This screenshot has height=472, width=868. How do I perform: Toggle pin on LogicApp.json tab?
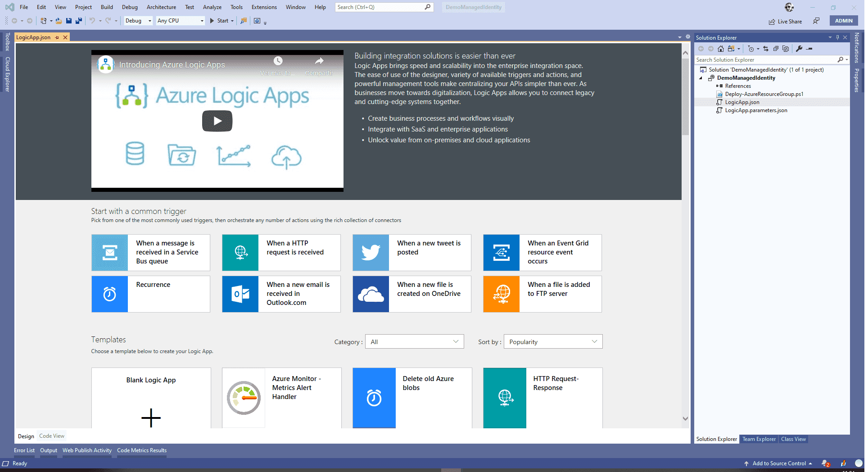tap(57, 37)
